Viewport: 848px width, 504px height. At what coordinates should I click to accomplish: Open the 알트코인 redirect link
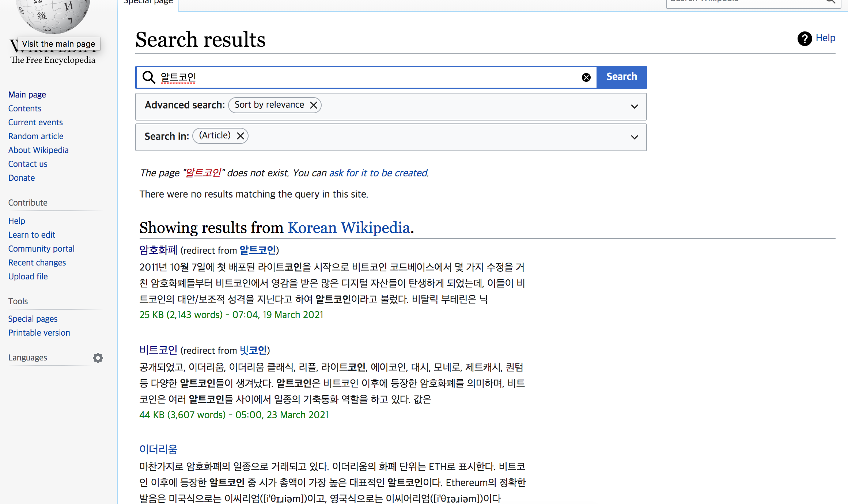coord(258,250)
